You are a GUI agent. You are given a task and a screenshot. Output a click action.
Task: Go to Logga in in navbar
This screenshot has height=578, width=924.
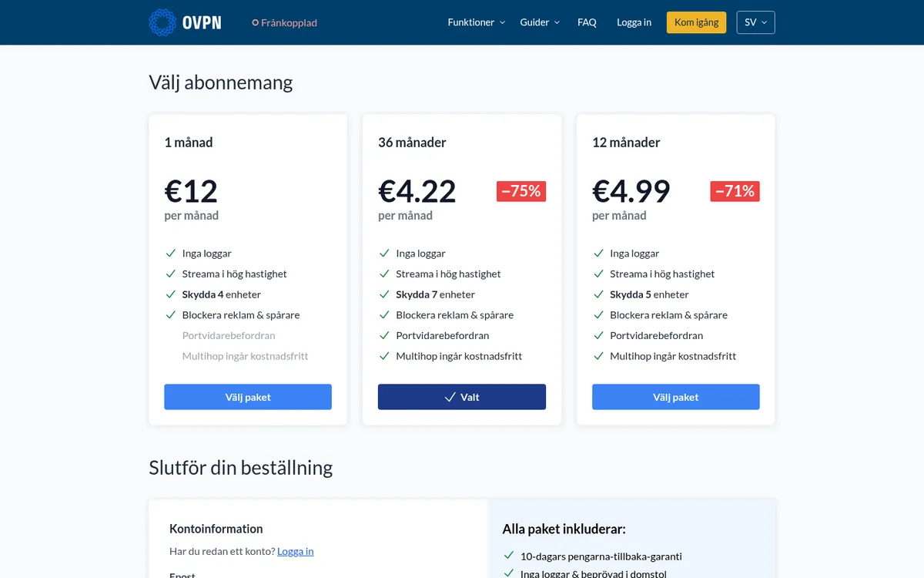pos(634,22)
